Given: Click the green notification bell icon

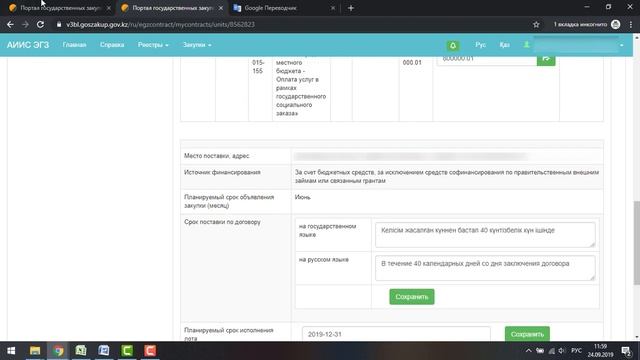Looking at the screenshot, I should (x=453, y=45).
